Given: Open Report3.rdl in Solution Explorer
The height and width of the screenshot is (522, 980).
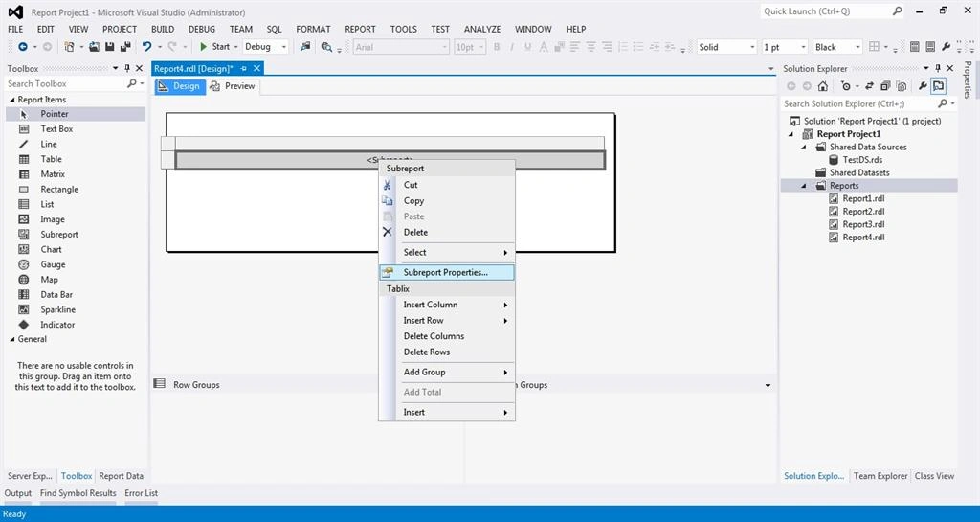Looking at the screenshot, I should coord(863,224).
